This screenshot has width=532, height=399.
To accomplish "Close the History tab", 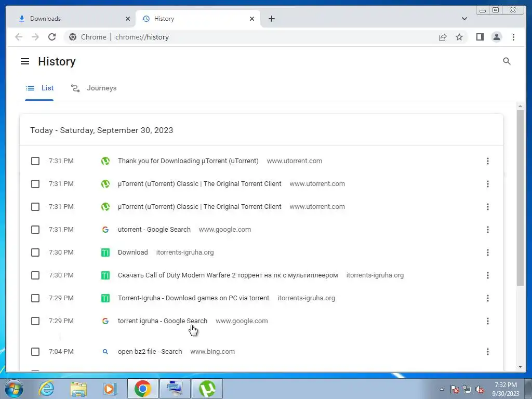I will 252,19.
